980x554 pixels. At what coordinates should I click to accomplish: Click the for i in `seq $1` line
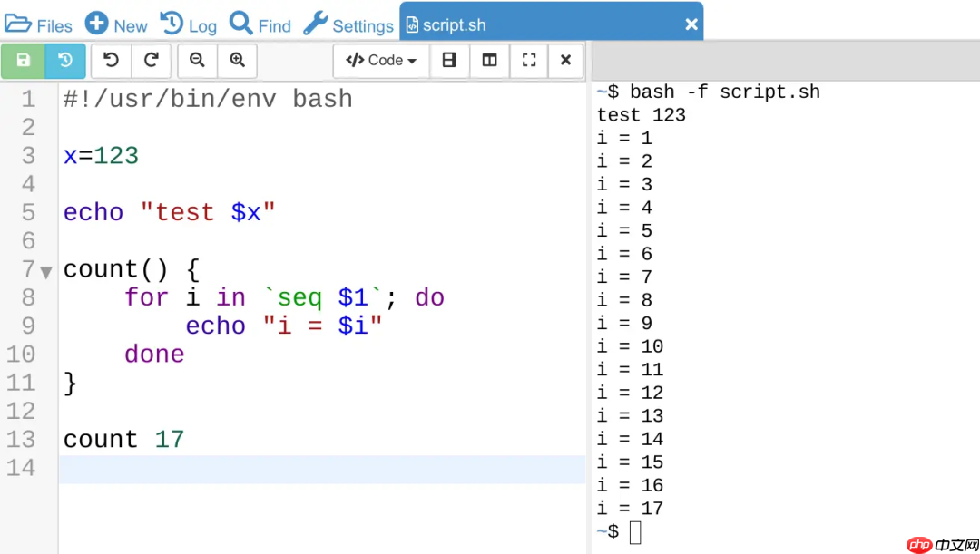tap(284, 298)
